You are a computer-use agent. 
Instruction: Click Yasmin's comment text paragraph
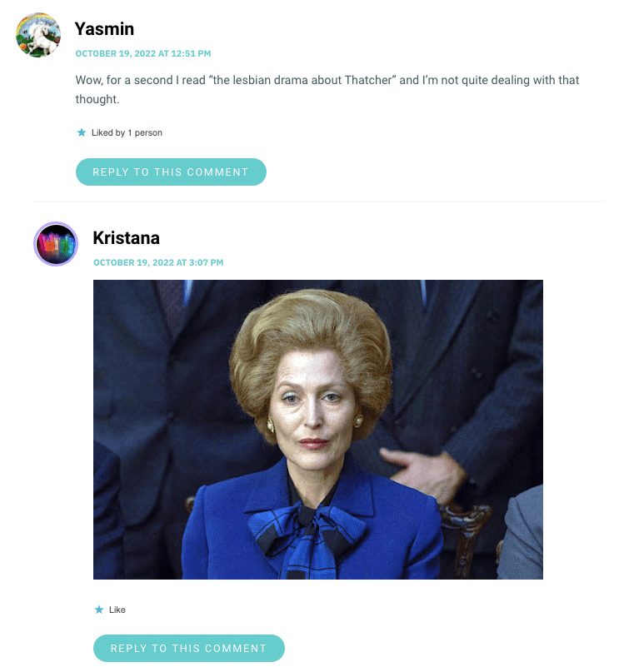(x=327, y=89)
